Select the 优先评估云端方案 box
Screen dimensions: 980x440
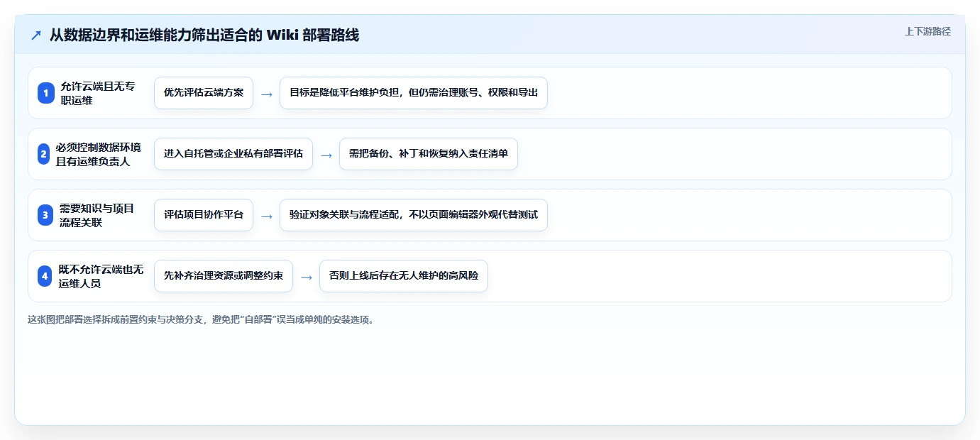pos(204,93)
